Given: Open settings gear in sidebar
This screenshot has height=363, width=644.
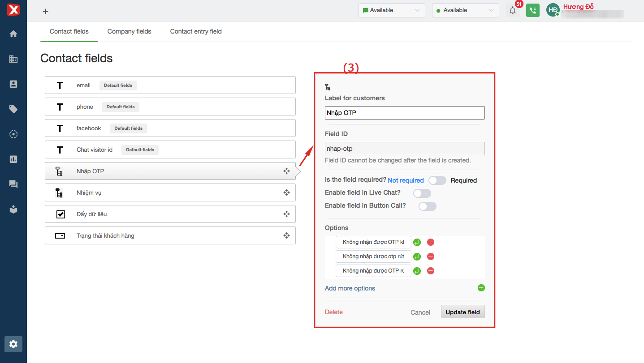Looking at the screenshot, I should pyautogui.click(x=13, y=344).
